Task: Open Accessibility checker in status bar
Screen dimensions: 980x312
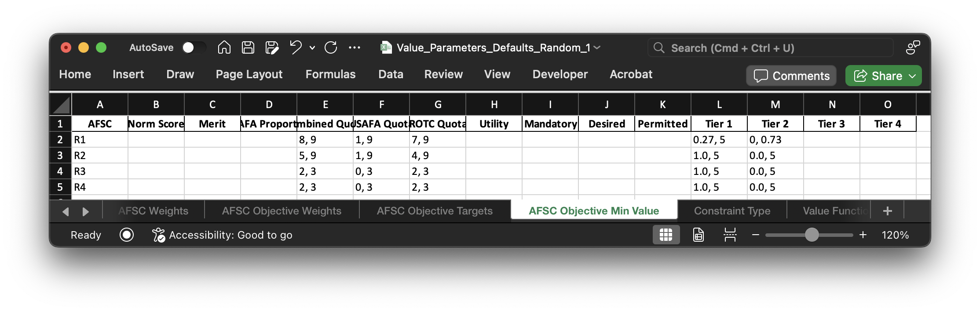Action: tap(222, 235)
